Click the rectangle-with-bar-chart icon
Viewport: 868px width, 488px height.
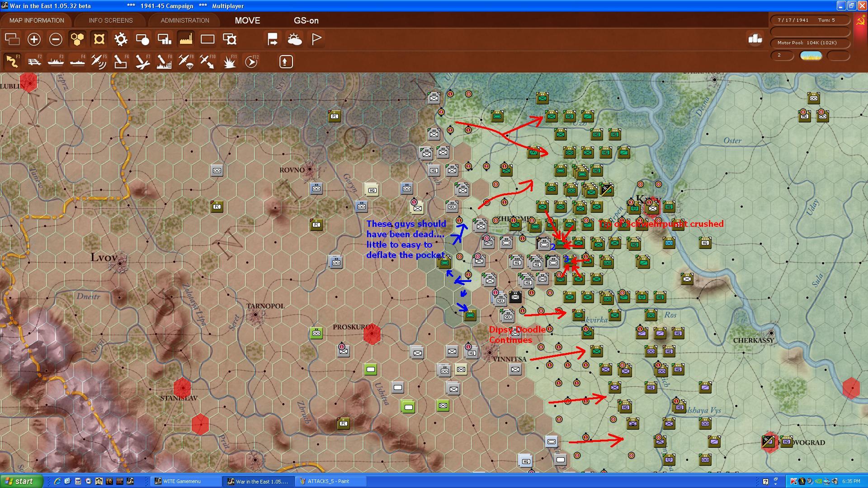[164, 39]
